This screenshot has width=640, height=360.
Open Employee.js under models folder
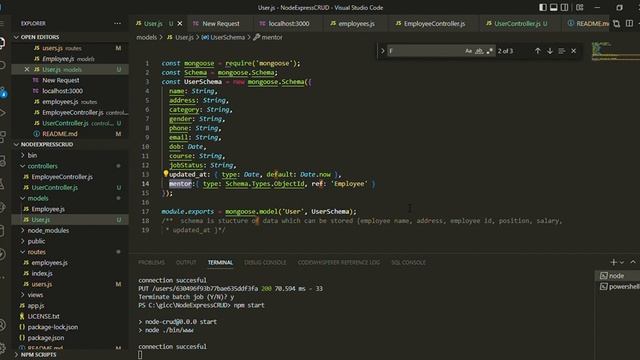click(48, 209)
